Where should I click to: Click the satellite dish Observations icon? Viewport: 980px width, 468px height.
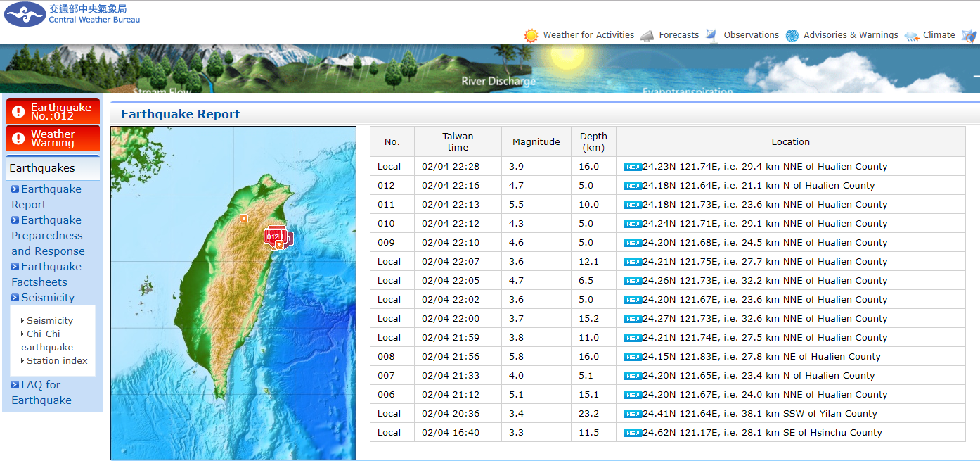[711, 35]
